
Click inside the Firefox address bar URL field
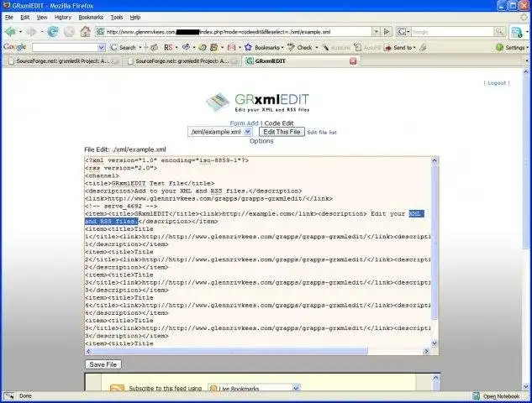[238, 32]
